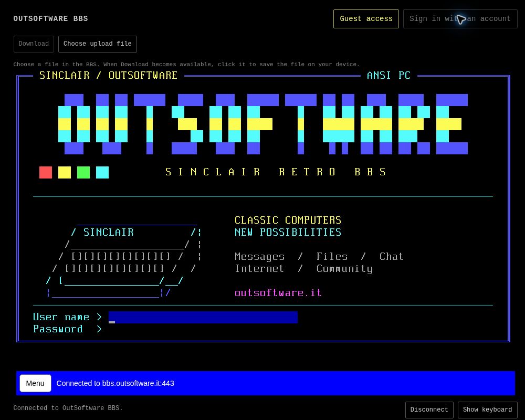
Task: Click the Sinclair ASCII keyboard art
Action: pyautogui.click(x=124, y=261)
